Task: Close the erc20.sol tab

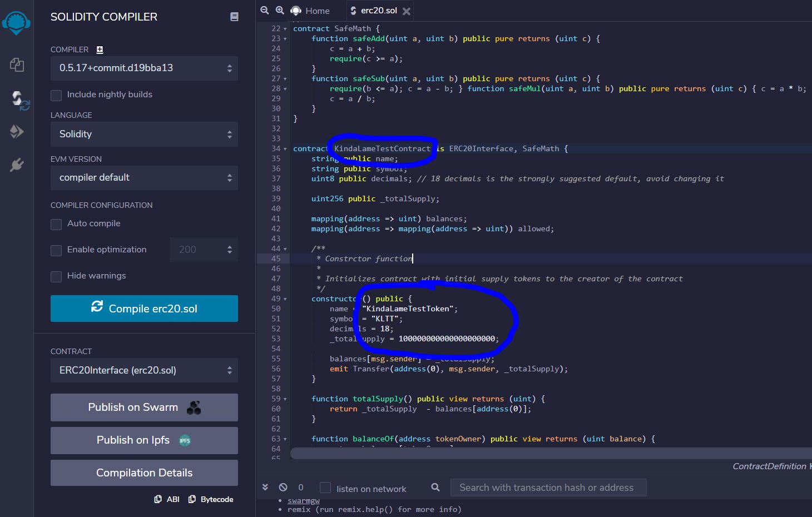Action: pos(407,11)
